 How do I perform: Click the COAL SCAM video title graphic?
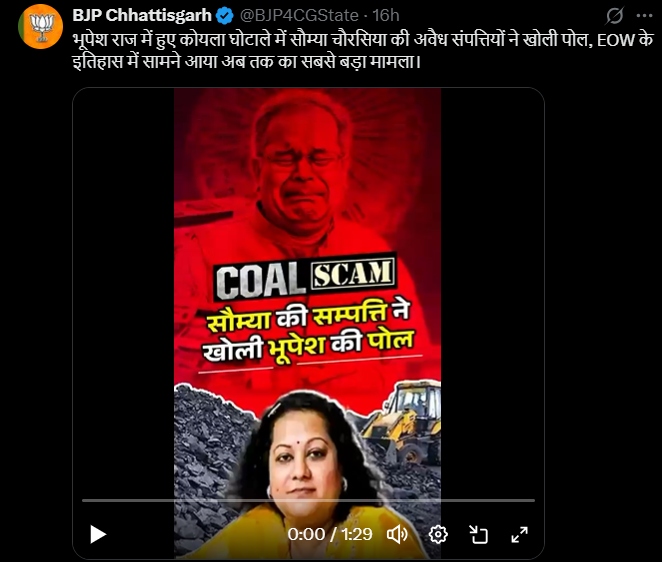[x=306, y=277]
